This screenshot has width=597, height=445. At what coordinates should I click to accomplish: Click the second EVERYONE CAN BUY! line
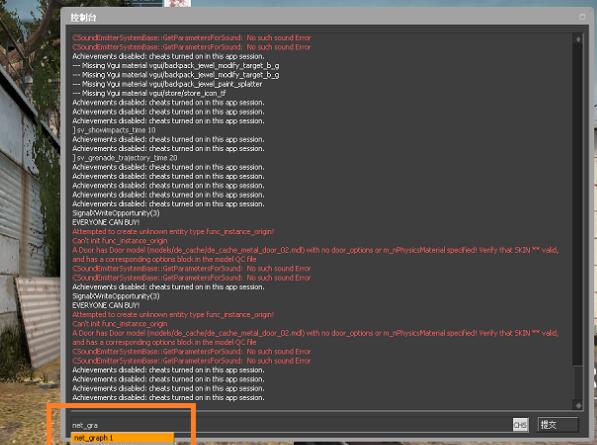click(x=106, y=305)
